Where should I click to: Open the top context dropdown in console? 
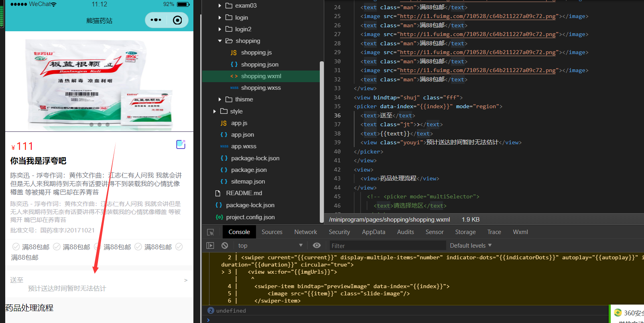(270, 245)
